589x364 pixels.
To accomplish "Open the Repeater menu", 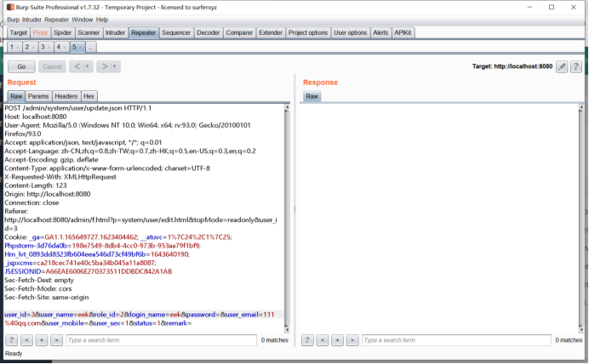I will tap(56, 20).
